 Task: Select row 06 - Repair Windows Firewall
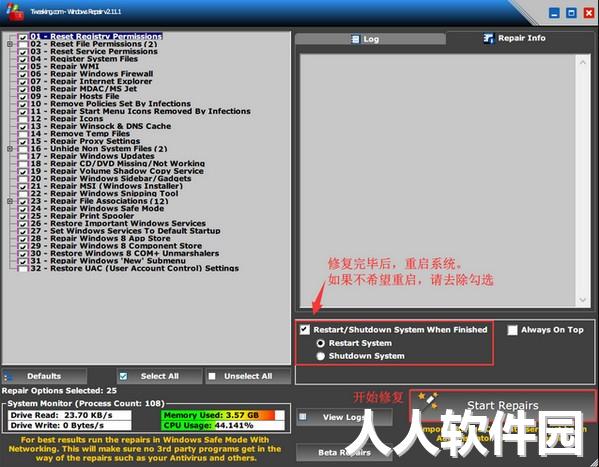[x=102, y=74]
